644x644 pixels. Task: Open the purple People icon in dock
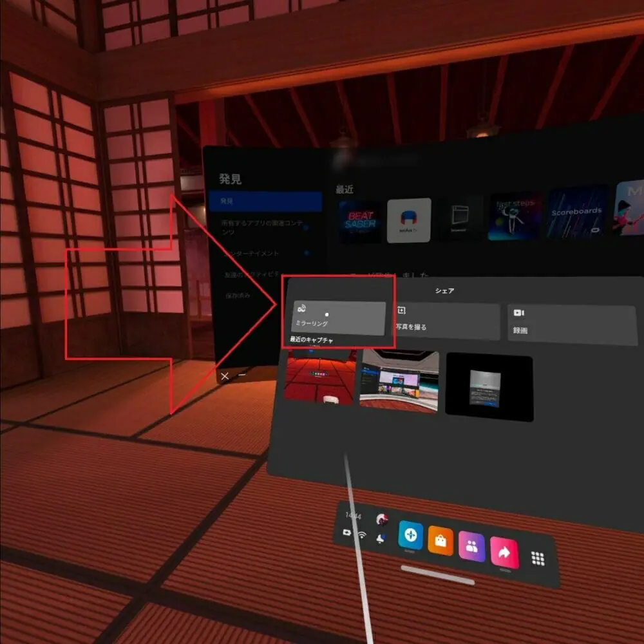pyautogui.click(x=472, y=547)
